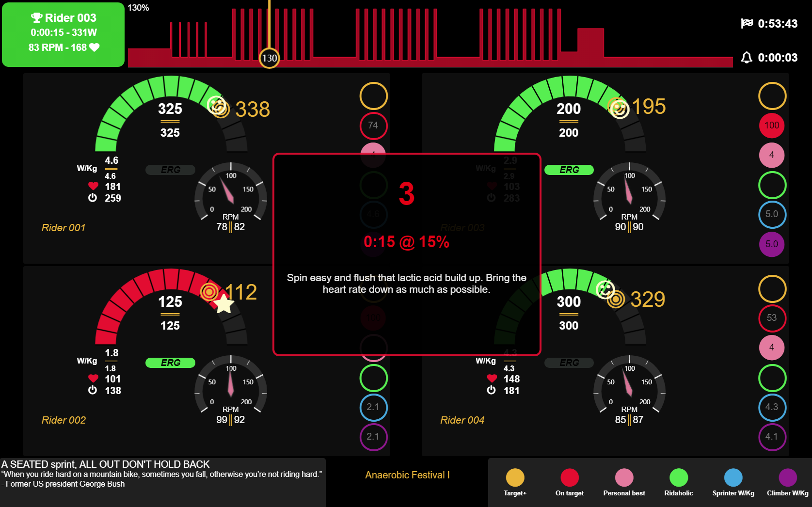The image size is (812, 507).
Task: Click the Target+ yellow legend swatch
Action: click(x=515, y=477)
